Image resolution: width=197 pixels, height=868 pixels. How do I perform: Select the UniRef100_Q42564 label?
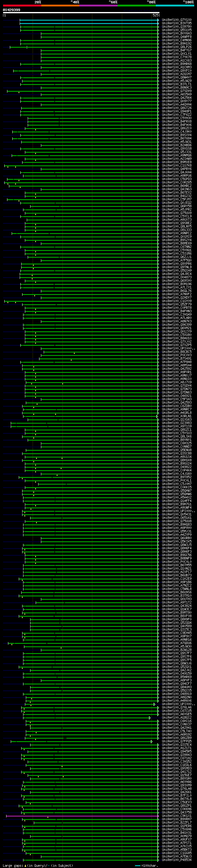coord(177,98)
